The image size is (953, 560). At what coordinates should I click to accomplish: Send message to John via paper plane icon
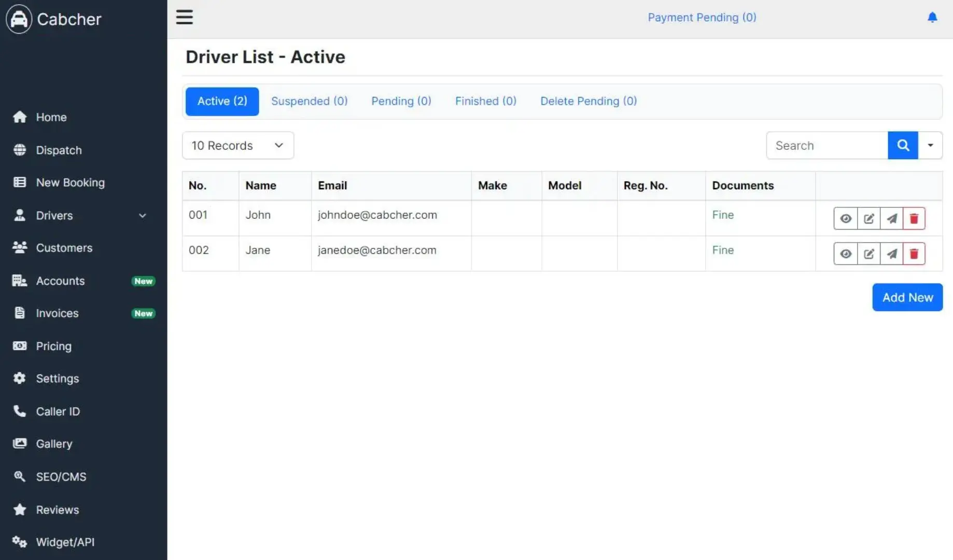pos(891,219)
